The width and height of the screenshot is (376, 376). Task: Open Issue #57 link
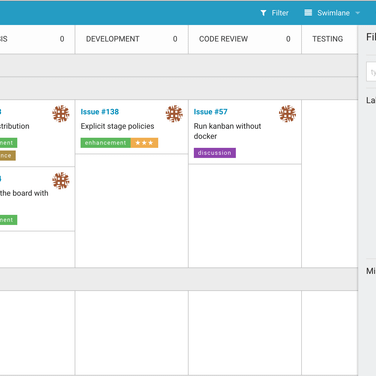[x=210, y=112]
